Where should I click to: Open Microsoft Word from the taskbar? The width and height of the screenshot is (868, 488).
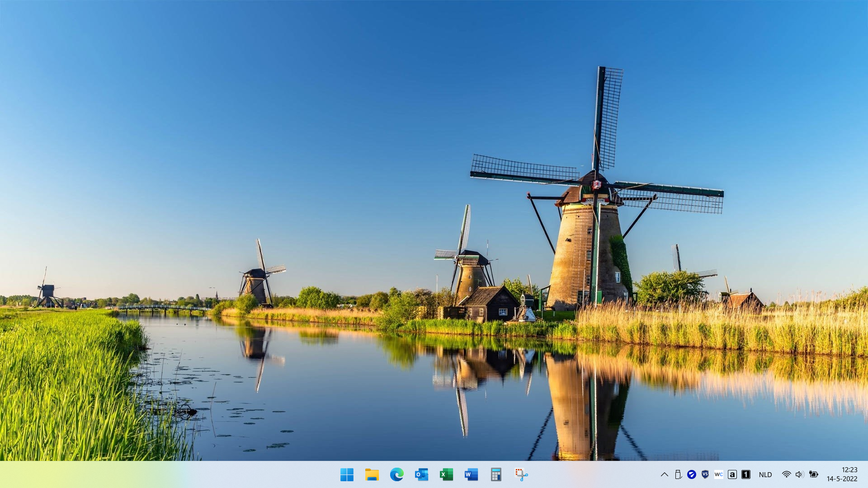(x=471, y=474)
